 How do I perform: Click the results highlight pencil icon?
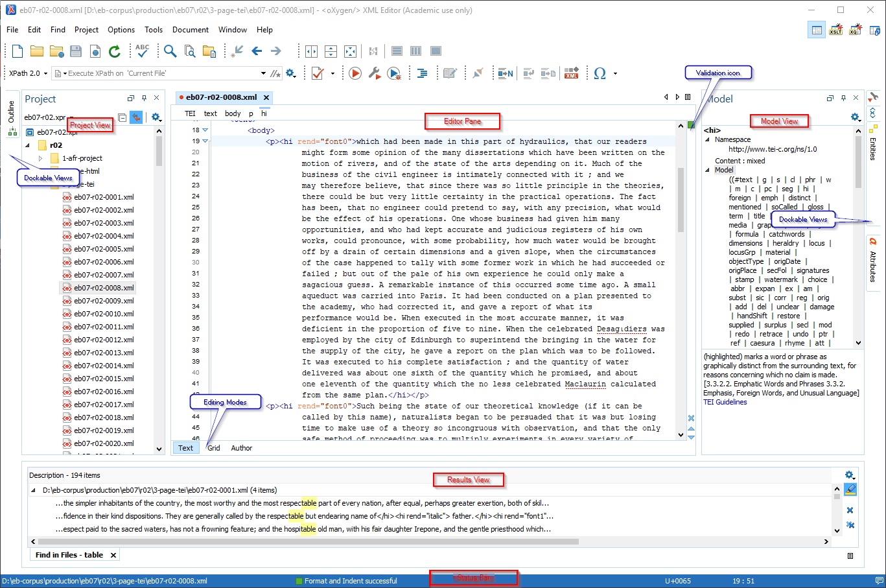[x=850, y=490]
